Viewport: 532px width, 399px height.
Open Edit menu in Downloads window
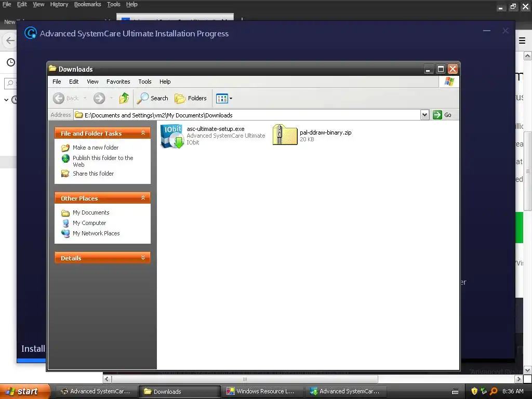click(x=74, y=82)
